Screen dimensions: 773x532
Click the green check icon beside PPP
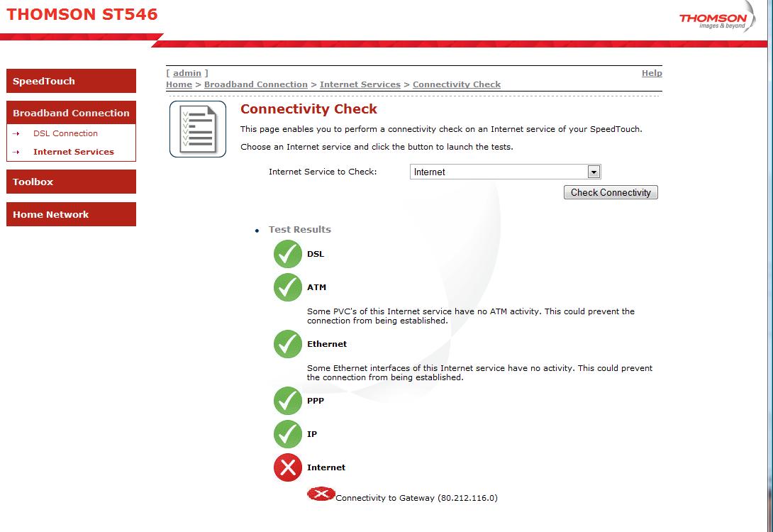[288, 400]
